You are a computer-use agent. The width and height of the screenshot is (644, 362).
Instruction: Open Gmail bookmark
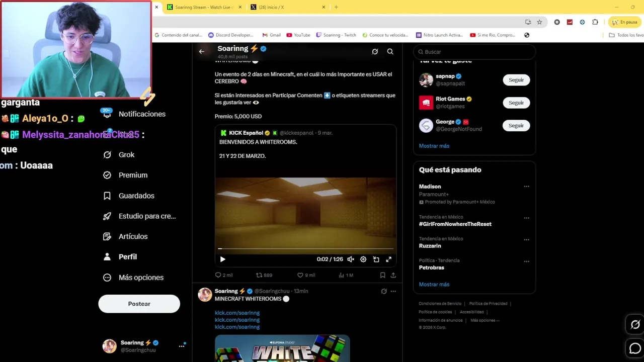pyautogui.click(x=271, y=35)
